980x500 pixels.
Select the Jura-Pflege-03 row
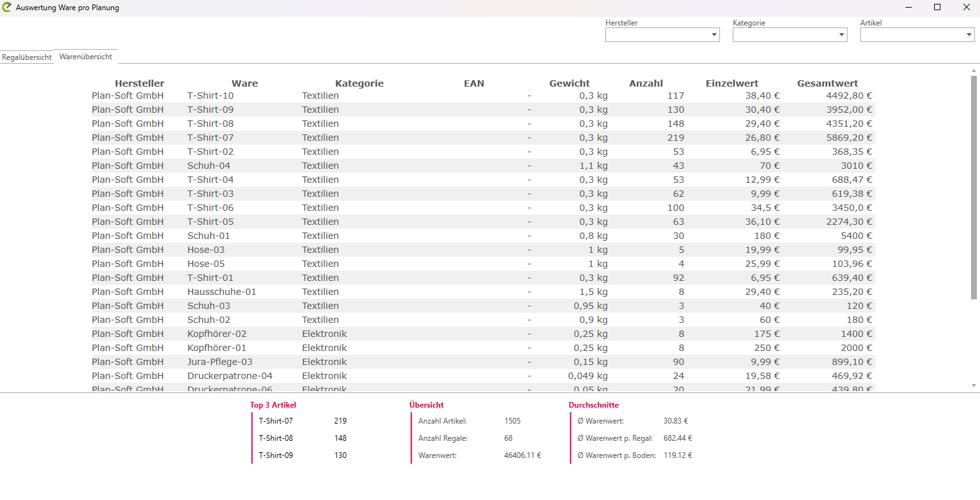coord(219,362)
